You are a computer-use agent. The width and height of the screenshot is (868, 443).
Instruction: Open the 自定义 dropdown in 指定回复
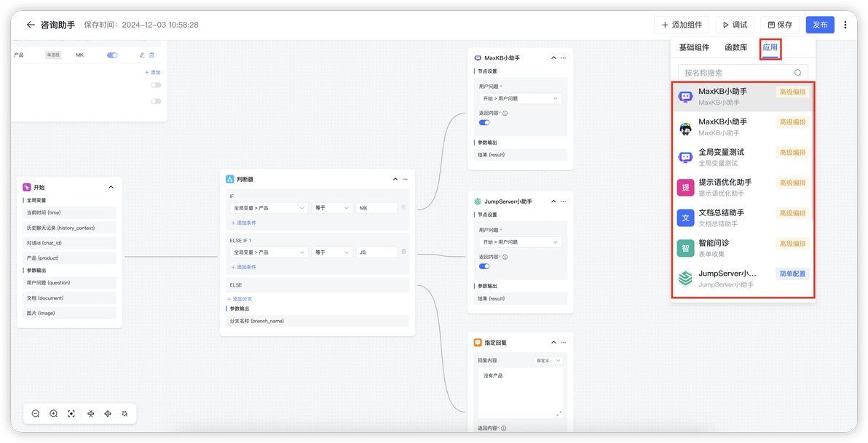click(548, 361)
